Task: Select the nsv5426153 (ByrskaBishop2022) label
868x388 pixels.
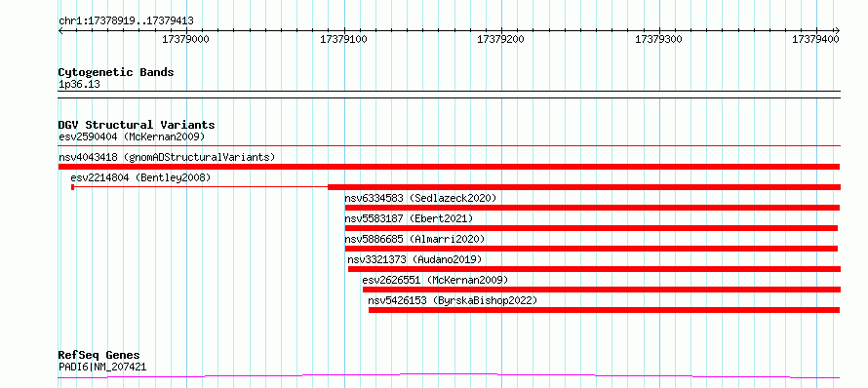Action: 453,300
